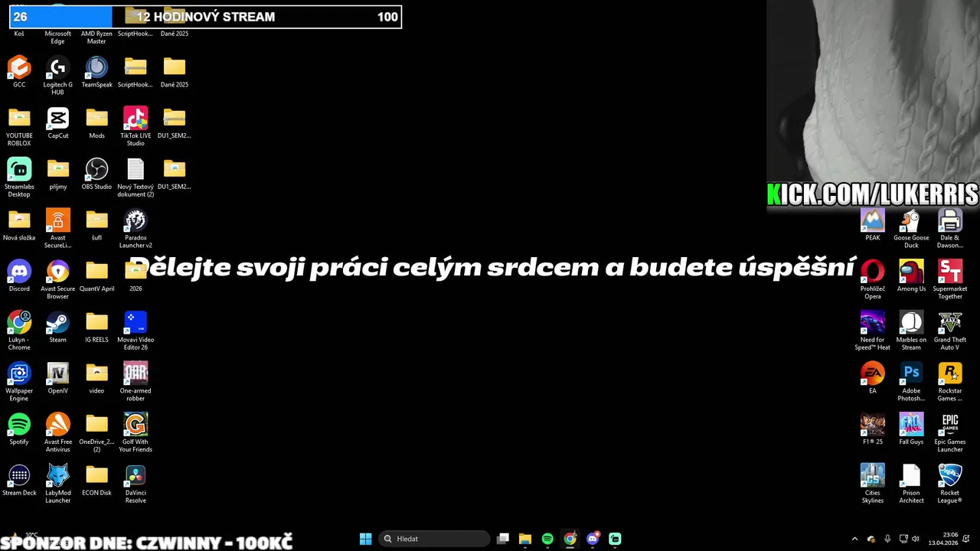Expand the hidden system tray icons chevron
980x551 pixels.
coord(855,539)
